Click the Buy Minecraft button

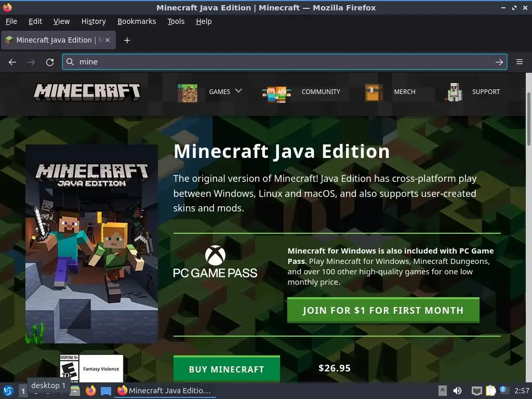227,369
